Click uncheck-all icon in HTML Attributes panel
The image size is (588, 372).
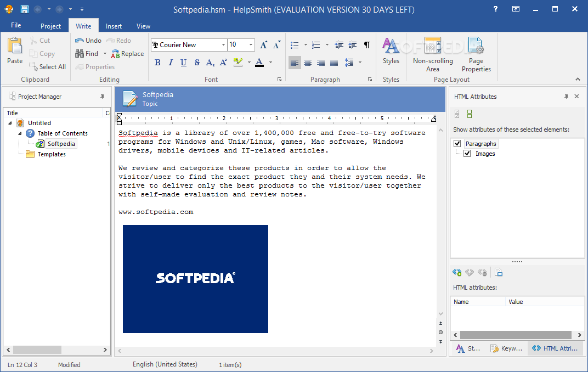(470, 114)
